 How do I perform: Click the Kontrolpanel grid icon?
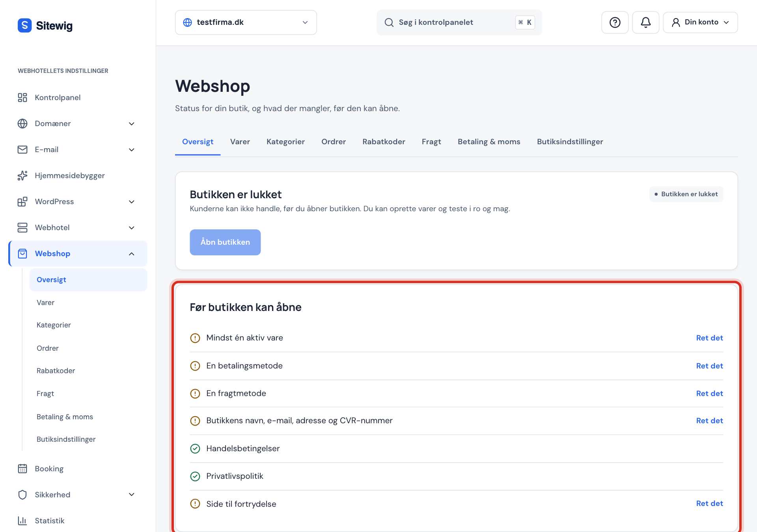tap(22, 97)
